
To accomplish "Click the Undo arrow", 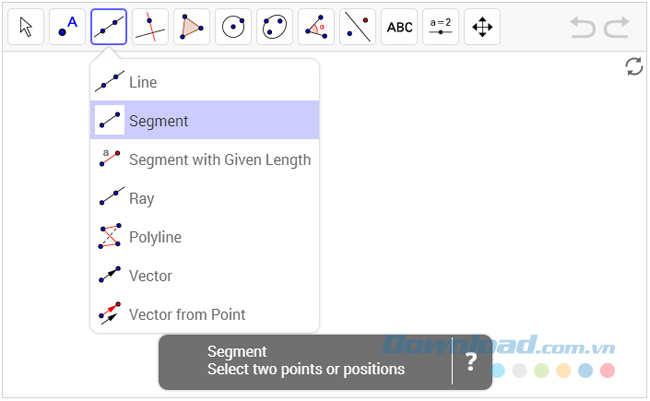I will pyautogui.click(x=582, y=27).
